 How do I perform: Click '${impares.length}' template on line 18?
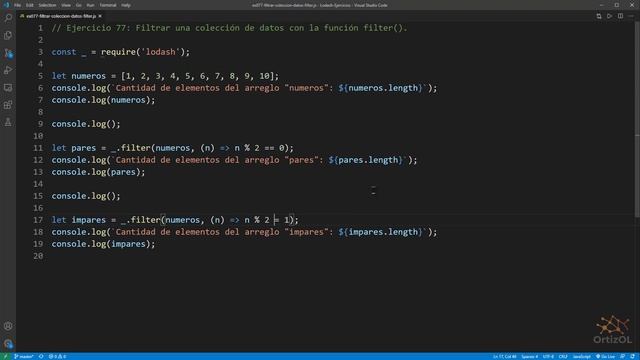[x=380, y=232]
